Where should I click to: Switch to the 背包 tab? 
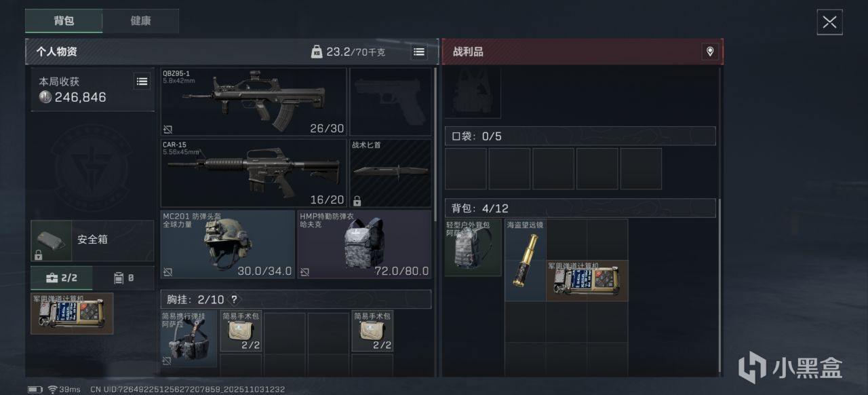pyautogui.click(x=64, y=21)
